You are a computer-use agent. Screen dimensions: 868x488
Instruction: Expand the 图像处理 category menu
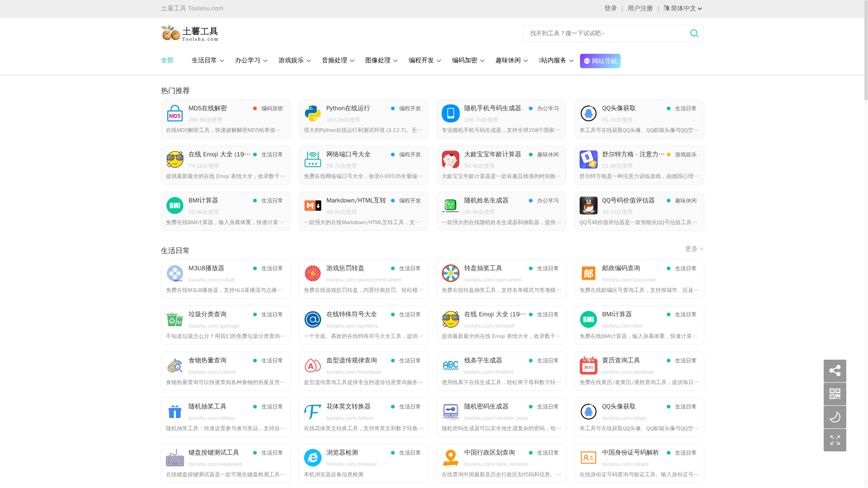coord(381,61)
